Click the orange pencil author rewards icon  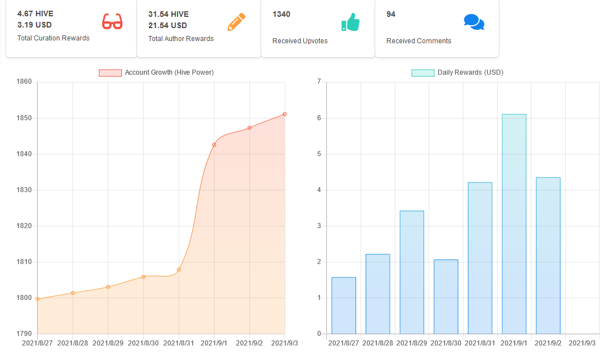236,22
